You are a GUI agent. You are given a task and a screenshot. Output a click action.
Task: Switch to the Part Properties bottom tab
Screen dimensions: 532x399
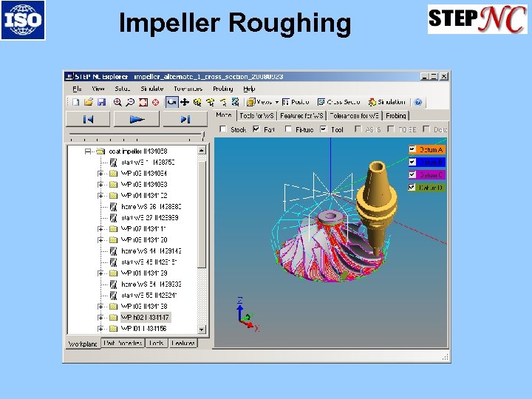point(123,343)
